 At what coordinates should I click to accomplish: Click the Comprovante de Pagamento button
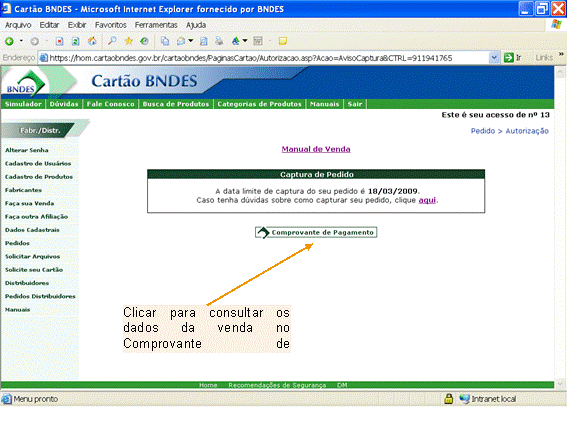click(316, 232)
